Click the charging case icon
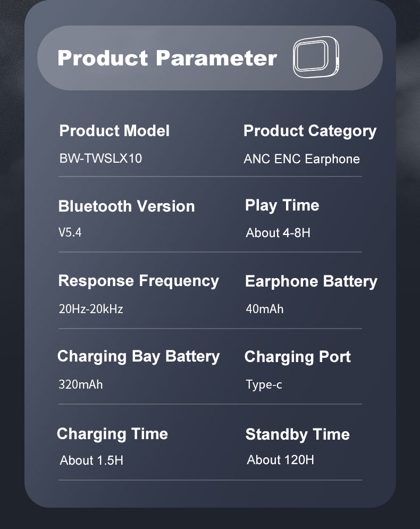Image resolution: width=420 pixels, height=529 pixels. point(316,58)
